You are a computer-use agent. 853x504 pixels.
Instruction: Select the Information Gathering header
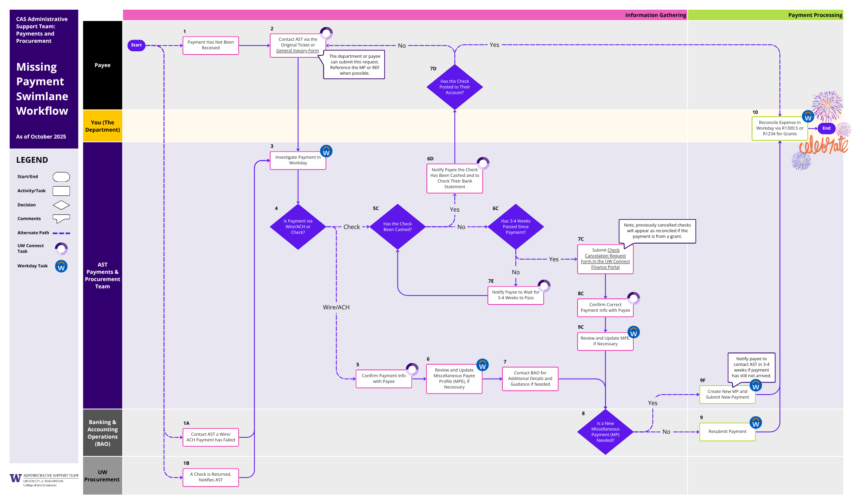(655, 15)
